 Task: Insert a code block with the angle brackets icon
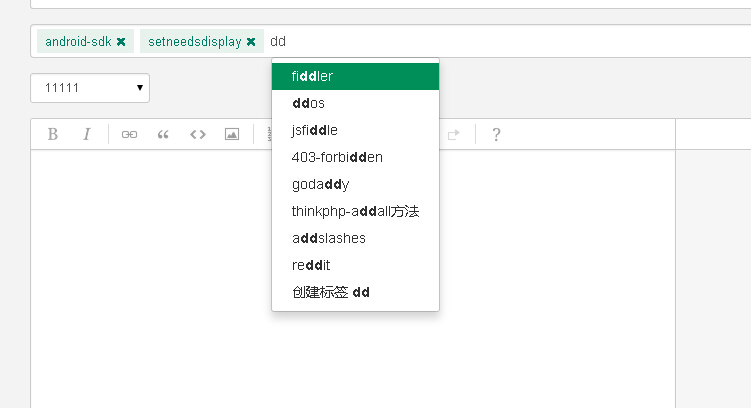(198, 135)
